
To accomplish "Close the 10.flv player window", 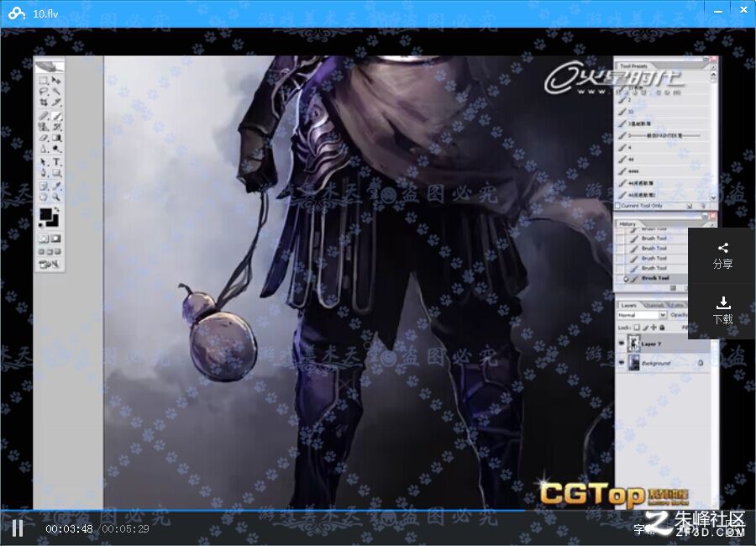I will click(x=743, y=10).
